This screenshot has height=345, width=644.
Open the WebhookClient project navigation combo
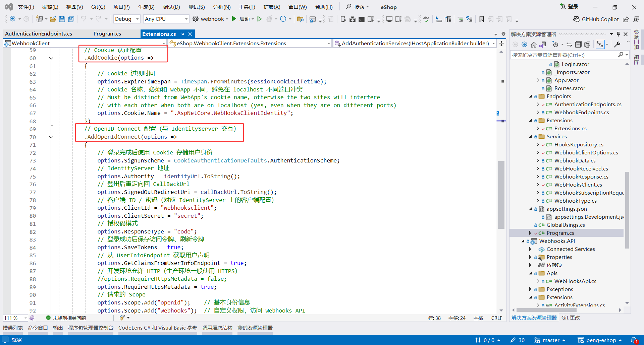coord(85,43)
